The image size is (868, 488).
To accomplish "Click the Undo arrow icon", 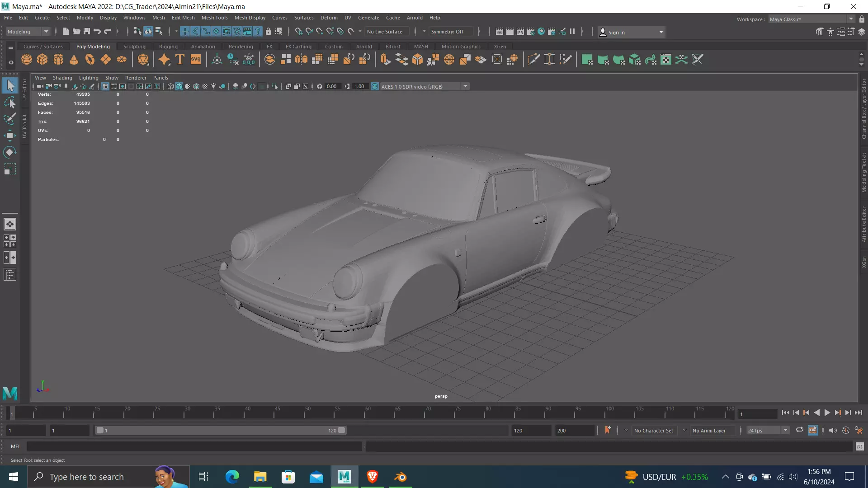I will (97, 32).
